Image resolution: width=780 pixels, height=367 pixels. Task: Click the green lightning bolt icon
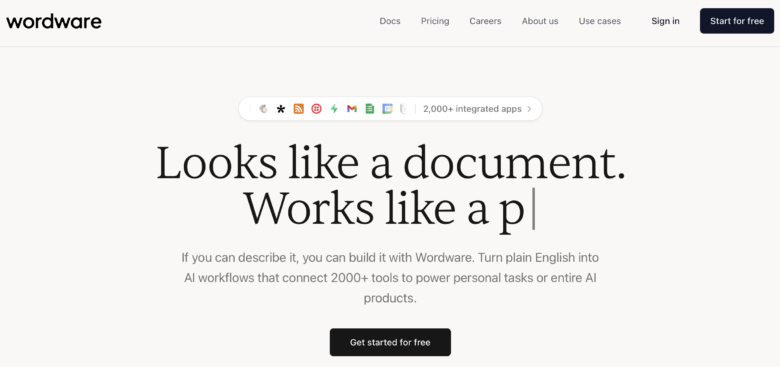[x=334, y=109]
